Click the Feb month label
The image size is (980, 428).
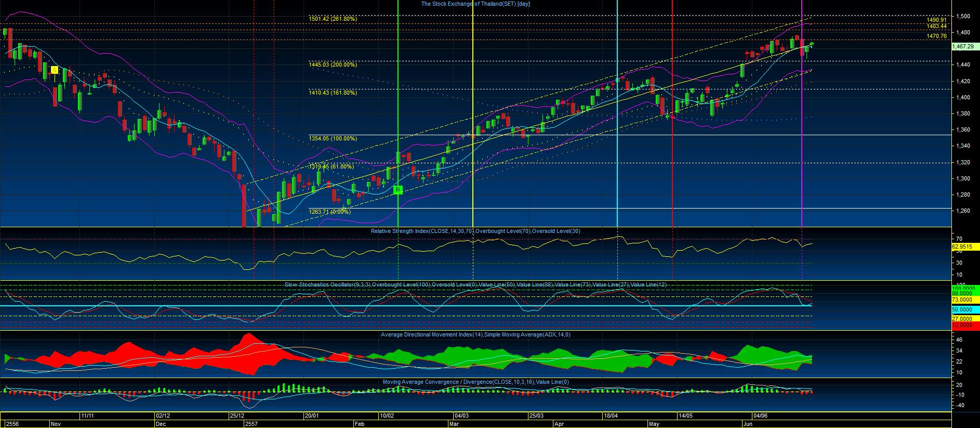[x=360, y=424]
